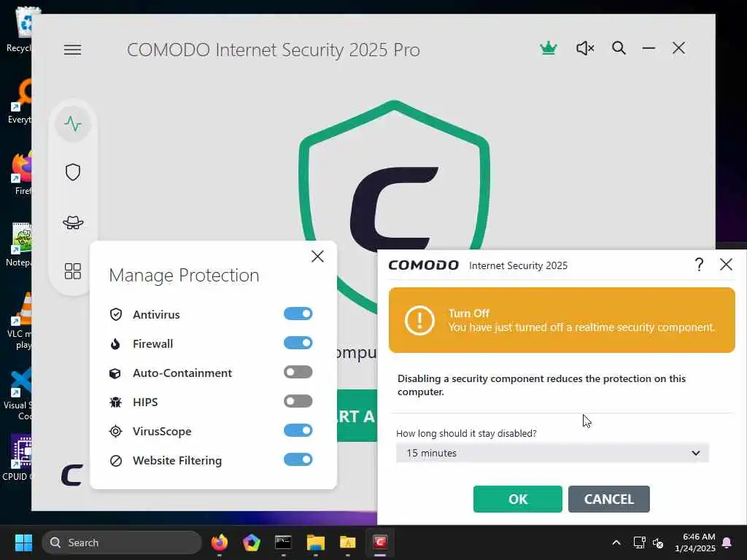Image resolution: width=747 pixels, height=560 pixels.
Task: Click the CANCEL button in dialog
Action: click(609, 499)
